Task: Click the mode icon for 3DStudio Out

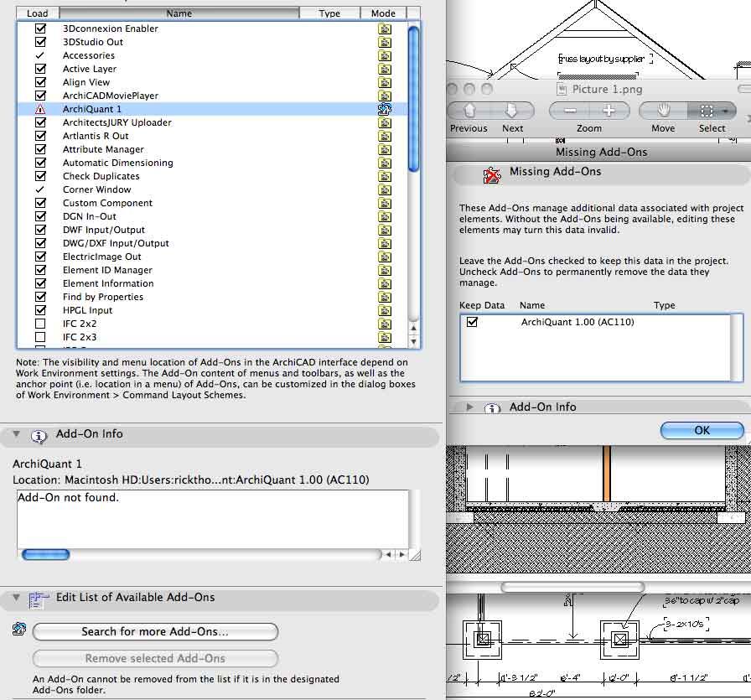Action: (x=384, y=42)
